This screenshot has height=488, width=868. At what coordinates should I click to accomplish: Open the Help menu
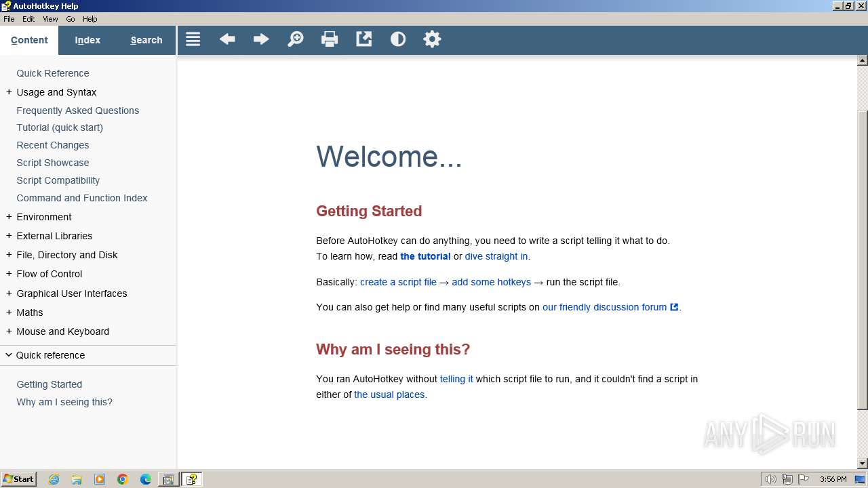[x=90, y=19]
